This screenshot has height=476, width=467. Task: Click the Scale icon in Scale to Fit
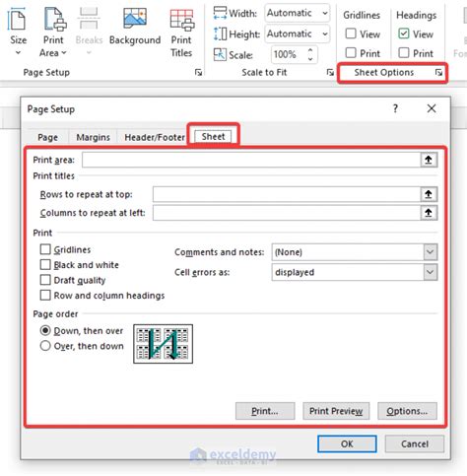coord(220,54)
